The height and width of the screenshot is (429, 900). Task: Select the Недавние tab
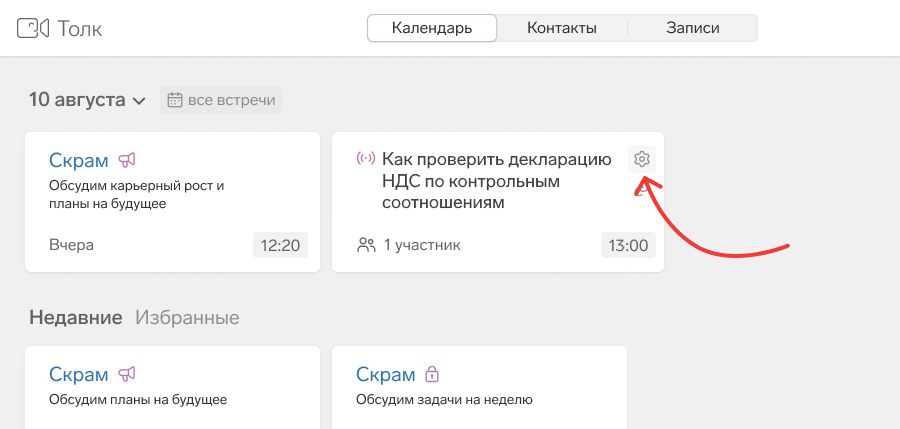(76, 318)
